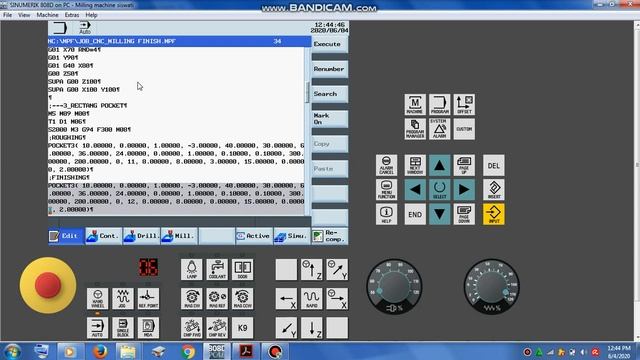The width and height of the screenshot is (640, 360).
Task: Open Firefox from the taskbar
Action: point(100,351)
